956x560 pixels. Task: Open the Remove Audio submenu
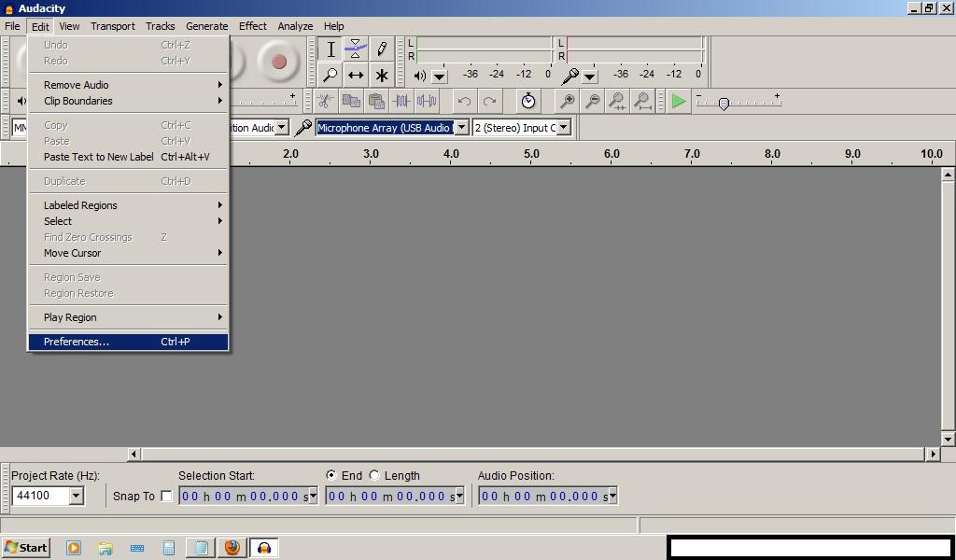(128, 85)
